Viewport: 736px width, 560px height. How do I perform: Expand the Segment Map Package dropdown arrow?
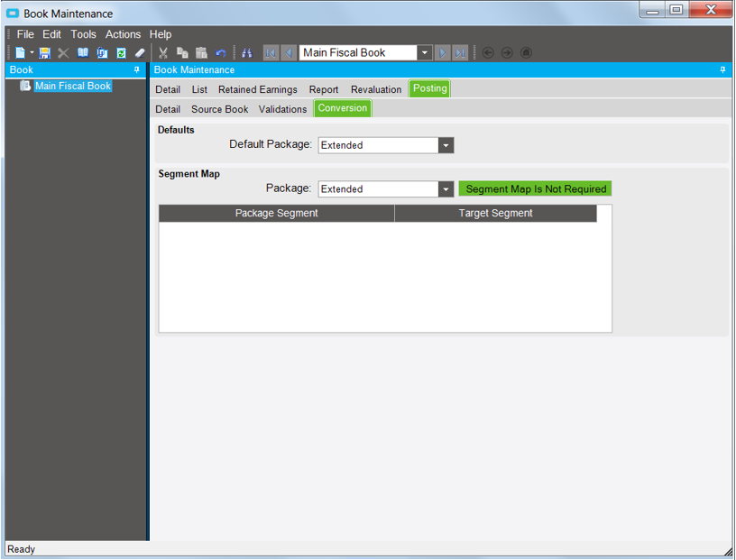(446, 189)
